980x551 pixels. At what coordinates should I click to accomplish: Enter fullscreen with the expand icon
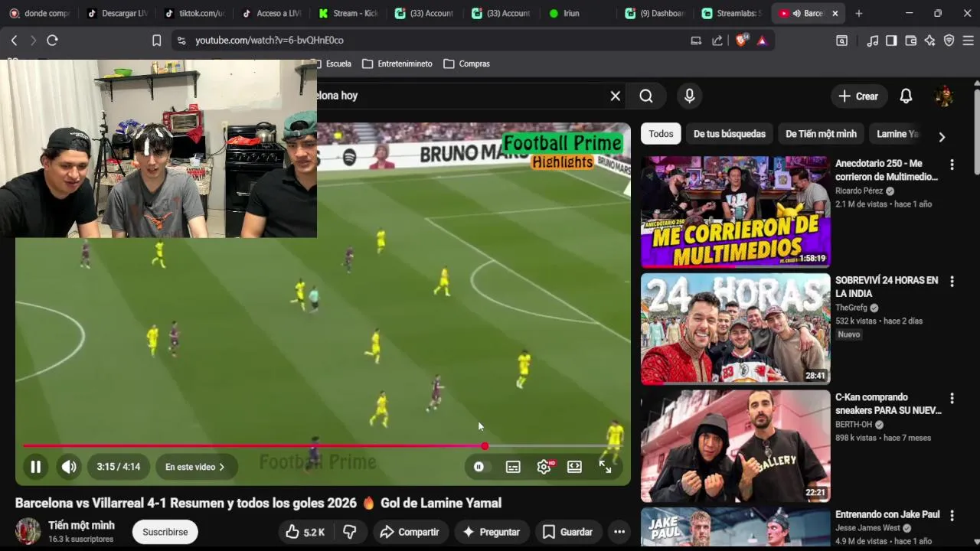point(605,467)
